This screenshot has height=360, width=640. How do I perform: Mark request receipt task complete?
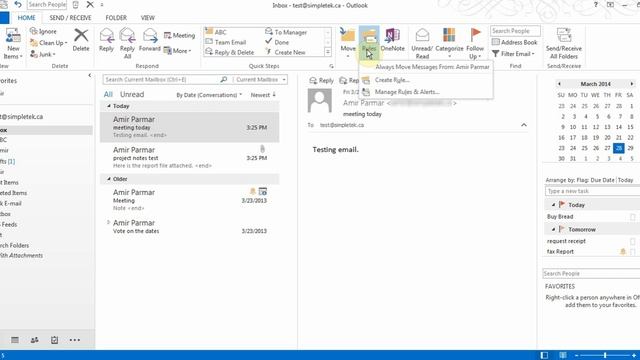(632, 242)
